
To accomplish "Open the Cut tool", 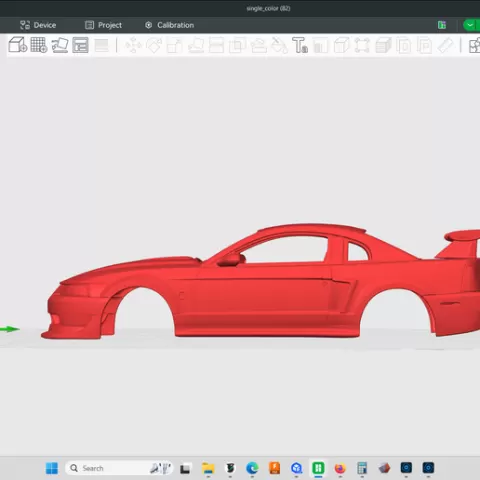I will 216,46.
